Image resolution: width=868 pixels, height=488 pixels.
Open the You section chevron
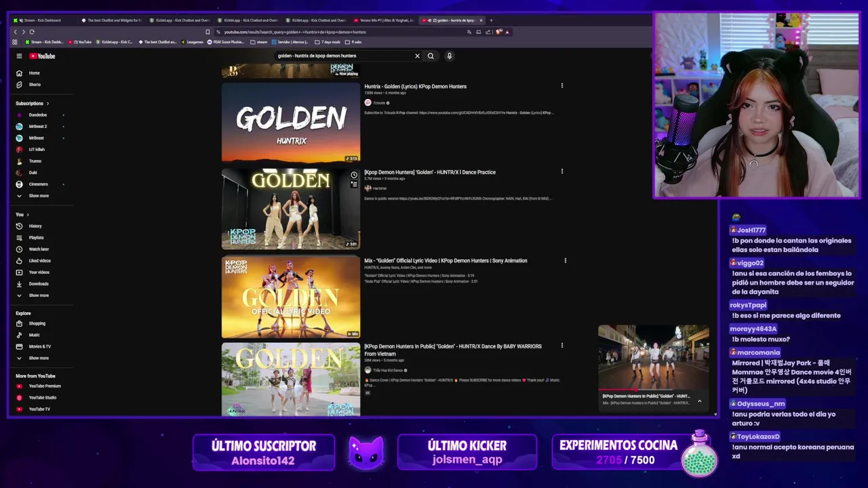click(x=27, y=215)
